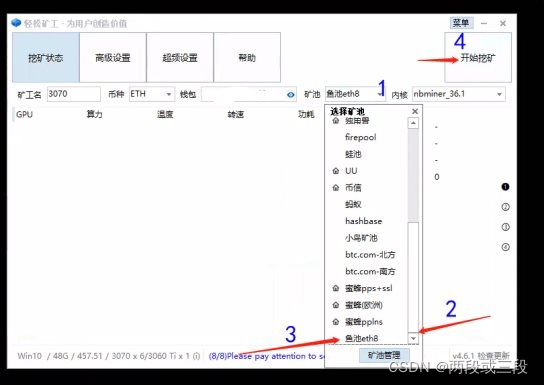Click the 算力 column header

(94, 114)
